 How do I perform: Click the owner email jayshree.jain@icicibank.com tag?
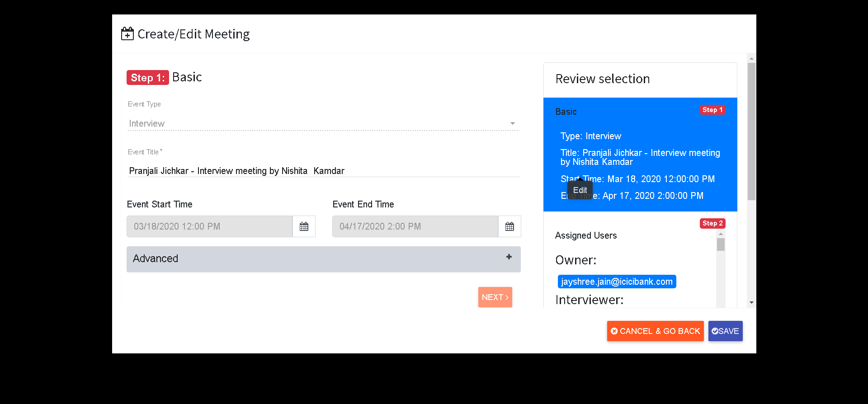617,282
